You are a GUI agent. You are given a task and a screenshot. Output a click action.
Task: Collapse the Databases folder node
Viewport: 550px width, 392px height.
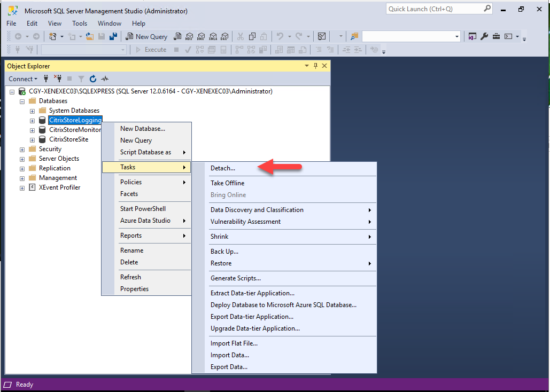22,101
